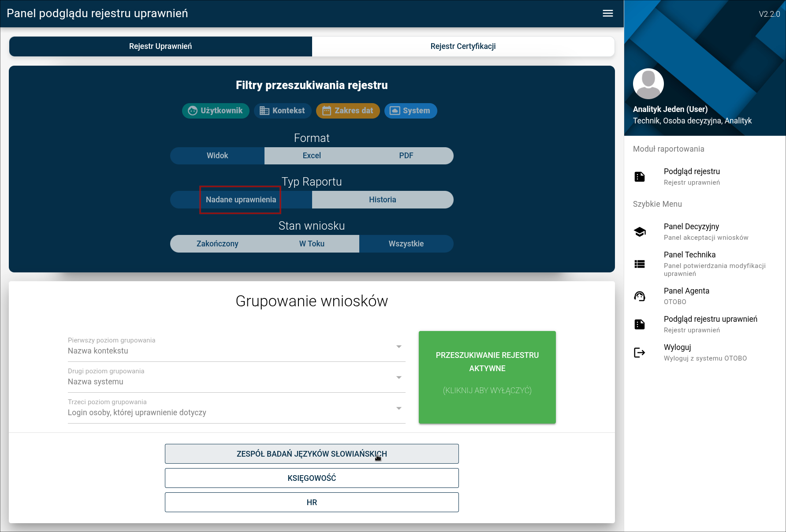Click the Podgląd rejestru document icon
This screenshot has height=532, width=786.
pos(640,177)
